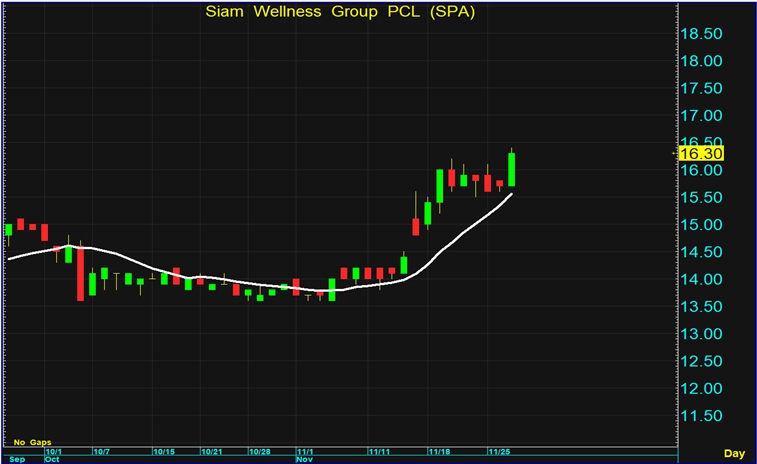Click the 18.50 price axis label
The image size is (757, 464).
point(701,34)
